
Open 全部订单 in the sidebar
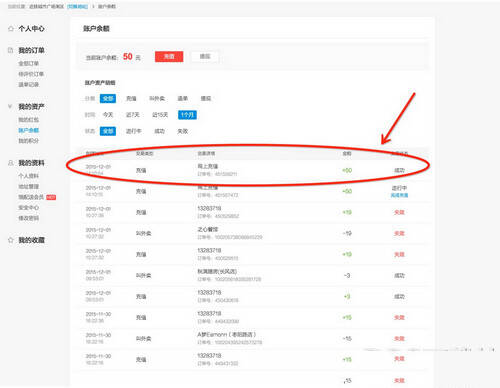29,63
